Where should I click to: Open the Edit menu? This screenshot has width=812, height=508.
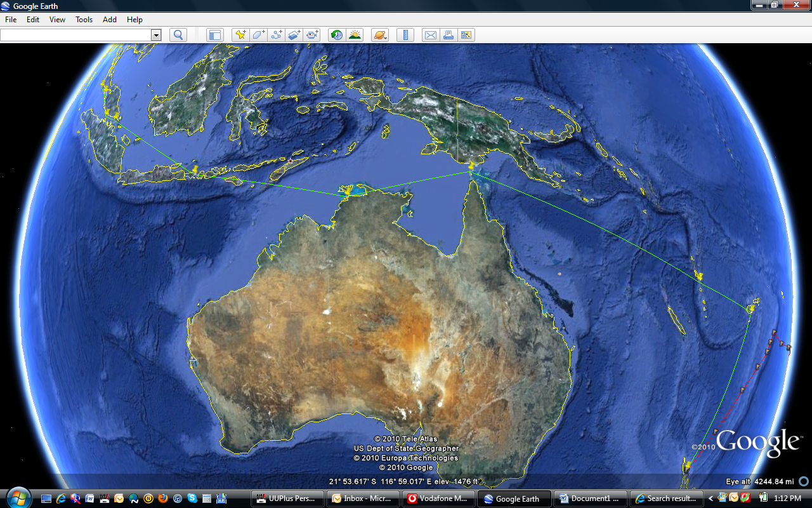33,20
